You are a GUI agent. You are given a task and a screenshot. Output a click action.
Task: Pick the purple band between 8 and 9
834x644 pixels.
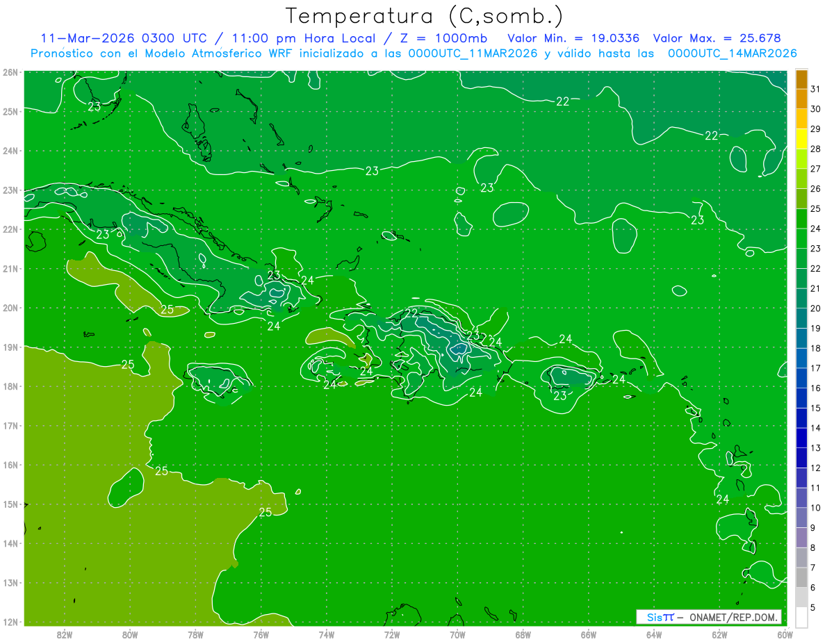click(801, 537)
